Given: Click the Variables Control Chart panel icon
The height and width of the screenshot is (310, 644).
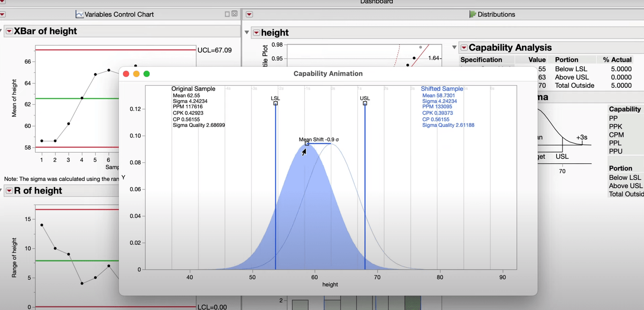Looking at the screenshot, I should pyautogui.click(x=80, y=14).
